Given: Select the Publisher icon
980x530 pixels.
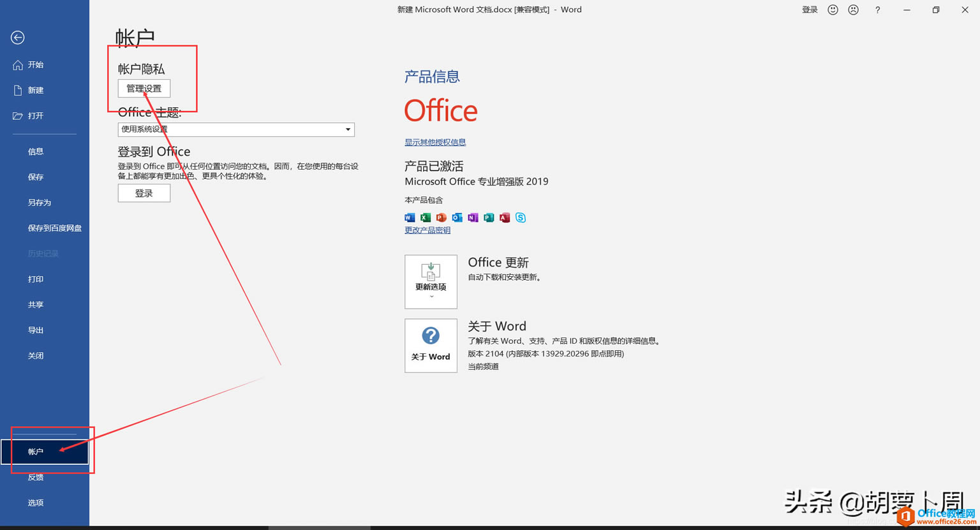Looking at the screenshot, I should pyautogui.click(x=489, y=217).
